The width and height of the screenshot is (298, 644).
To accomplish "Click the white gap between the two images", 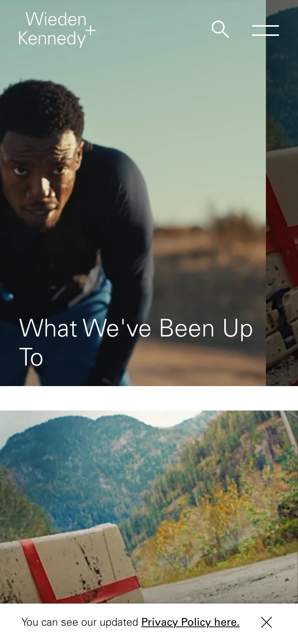I will pos(149,398).
